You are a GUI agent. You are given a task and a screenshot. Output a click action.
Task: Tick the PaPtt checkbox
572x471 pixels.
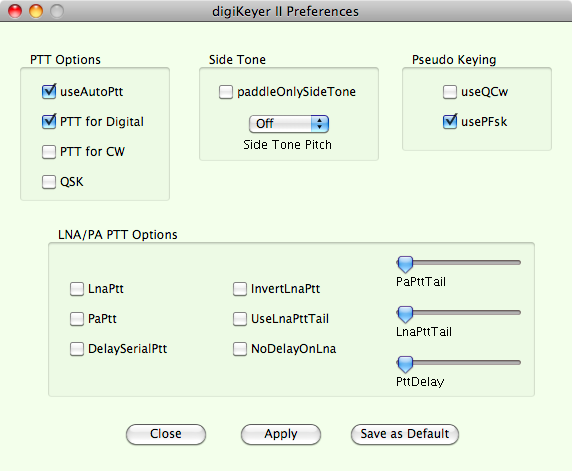[x=77, y=318]
